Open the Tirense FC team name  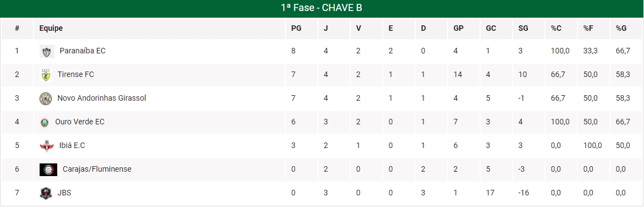click(75, 74)
